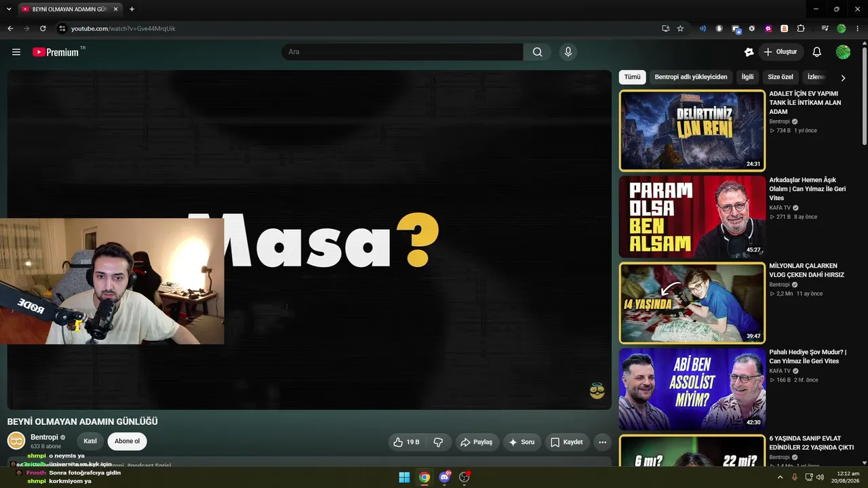This screenshot has width=868, height=488.
Task: Click the purple extension icon in toolbar
Action: pos(768,28)
